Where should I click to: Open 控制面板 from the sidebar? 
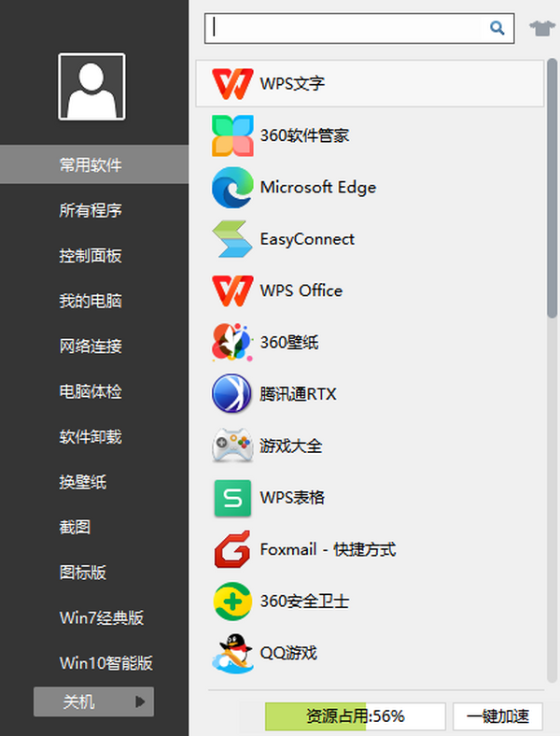pos(91,255)
